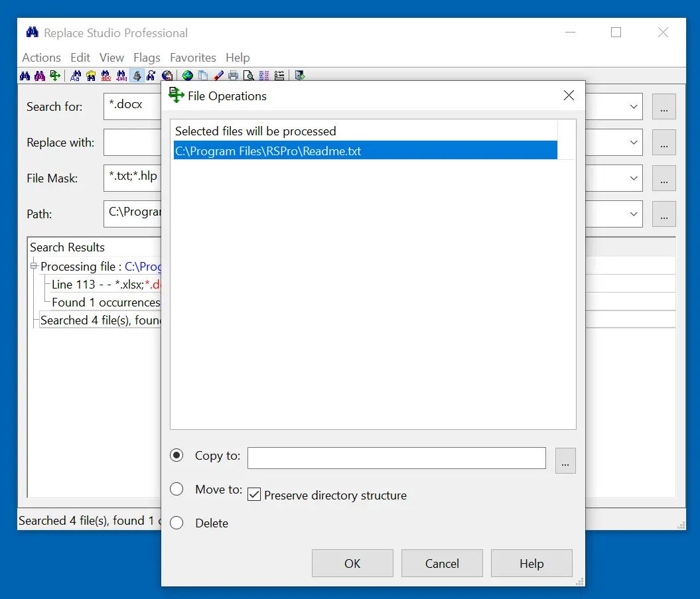Click the globe with HTML page icon
This screenshot has height=599, width=700.
pos(167,76)
